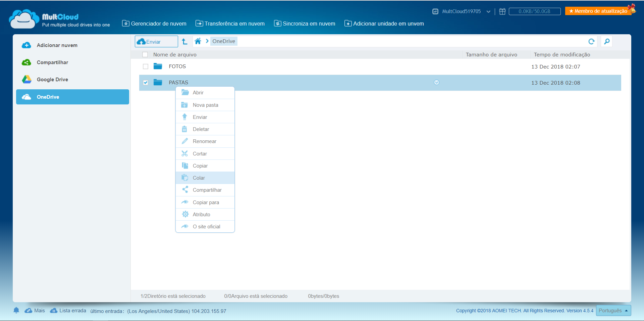Screen dimensions: 644x321
Task: Click the Enviar upload button
Action: 156,42
